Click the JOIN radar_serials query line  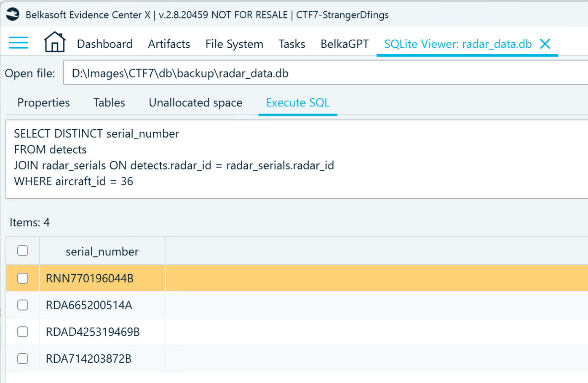(x=174, y=165)
